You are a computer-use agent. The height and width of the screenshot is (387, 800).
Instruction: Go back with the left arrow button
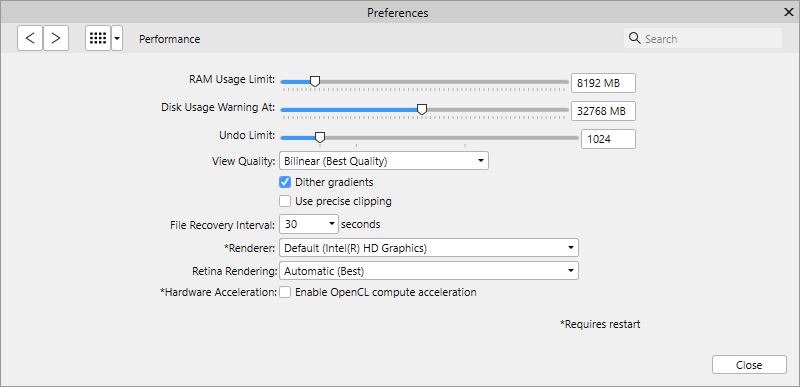tap(30, 38)
